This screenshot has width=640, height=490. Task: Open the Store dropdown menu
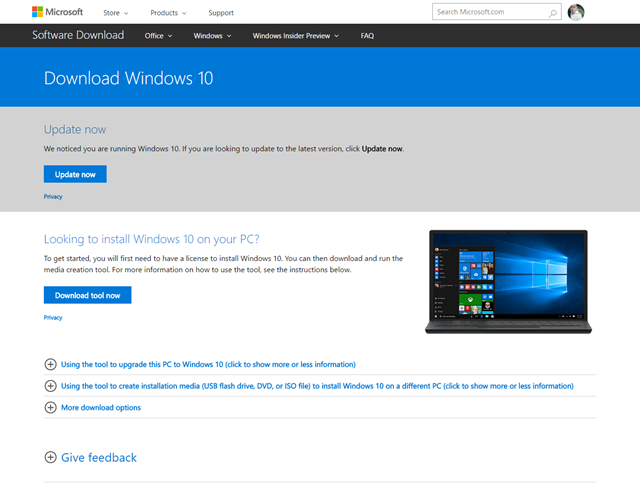[x=116, y=13]
